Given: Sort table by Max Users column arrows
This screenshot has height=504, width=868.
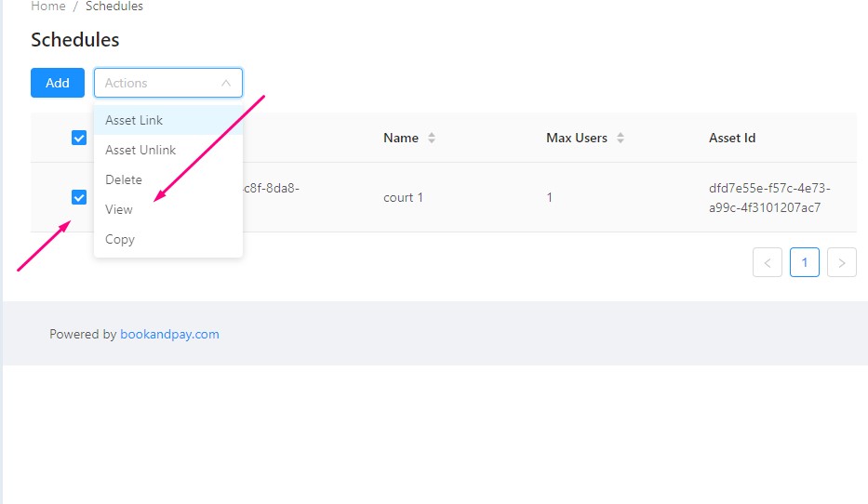Looking at the screenshot, I should [621, 138].
